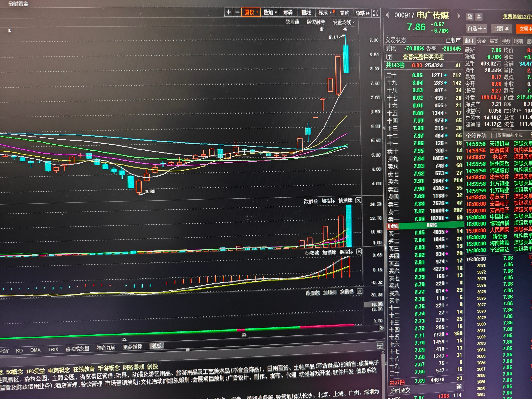The image size is (532, 399).
Task: Zoom in the K-line chart with plus button
Action: pyautogui.click(x=228, y=12)
